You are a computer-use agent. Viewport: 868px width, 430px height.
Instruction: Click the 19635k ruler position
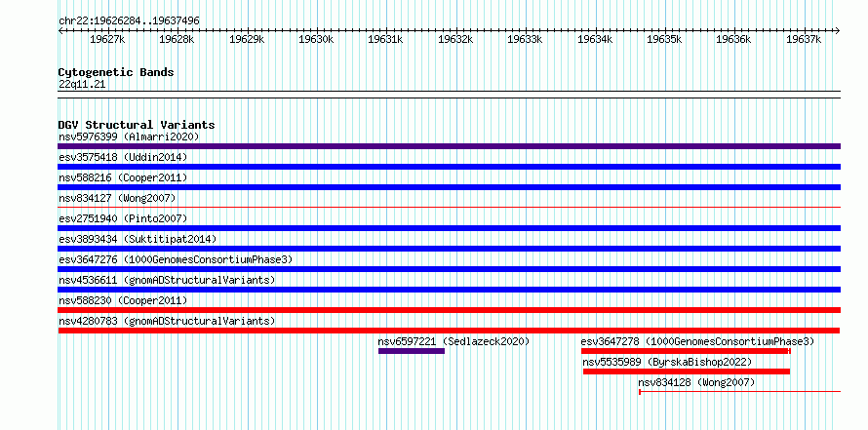coord(664,39)
